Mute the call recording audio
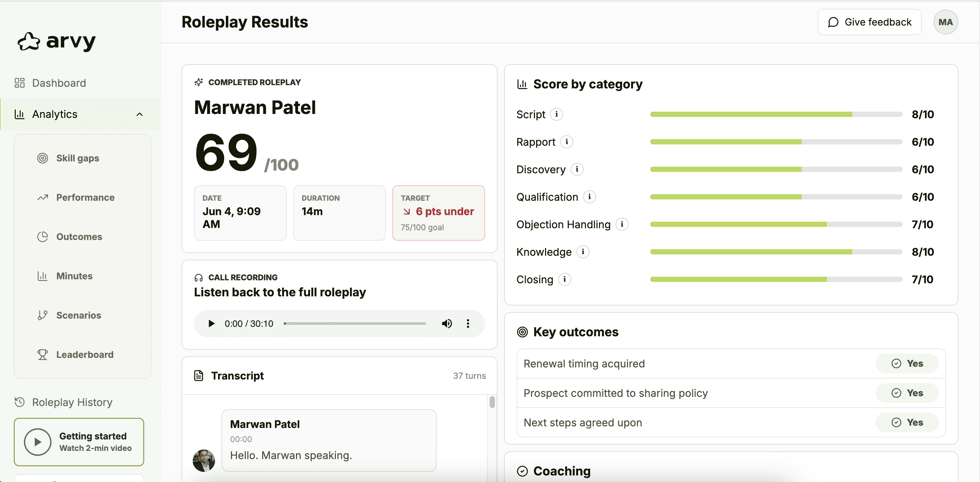Viewport: 980px width, 482px height. [x=447, y=324]
